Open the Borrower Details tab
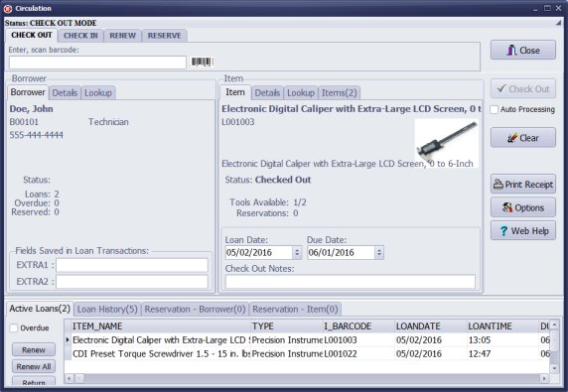 tap(65, 93)
